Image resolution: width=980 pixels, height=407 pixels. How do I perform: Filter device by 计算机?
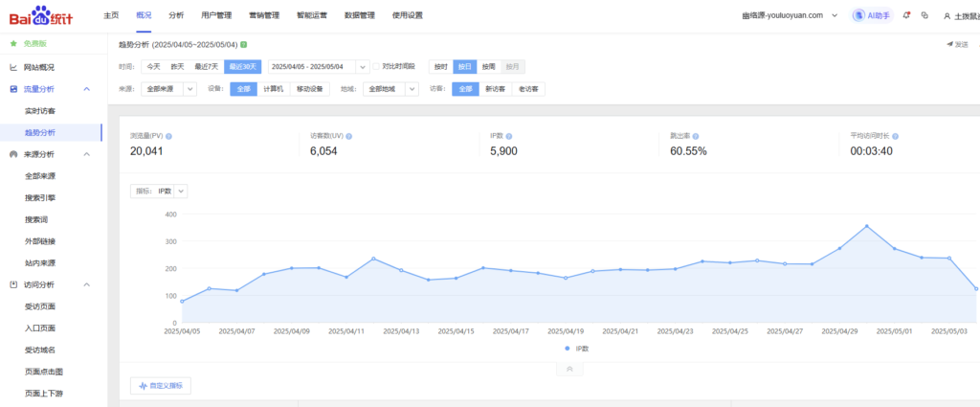273,89
